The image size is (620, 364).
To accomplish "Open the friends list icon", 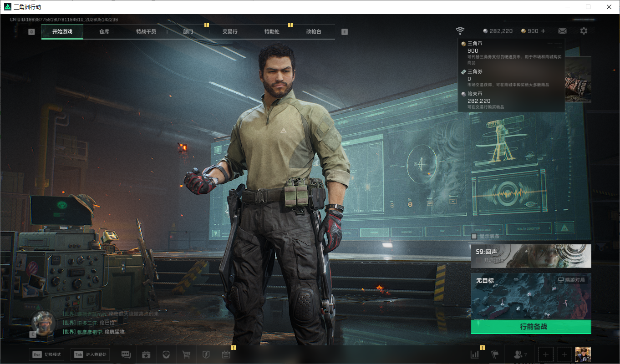I will pos(519,354).
